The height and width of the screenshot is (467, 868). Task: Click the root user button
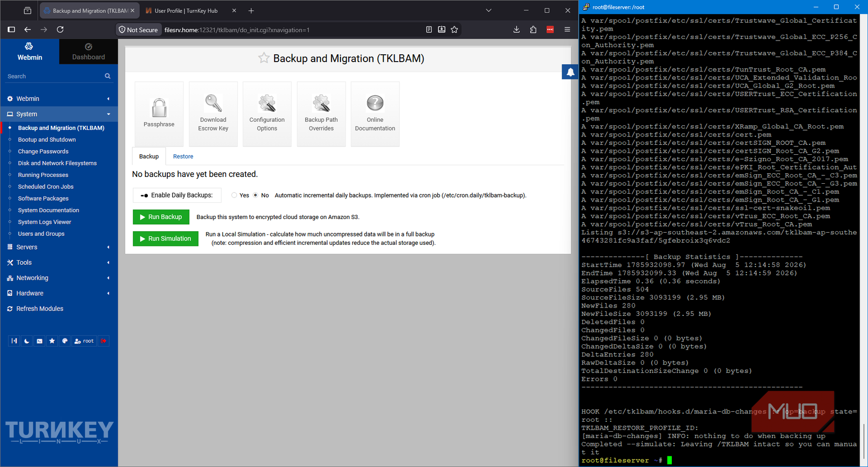point(84,341)
